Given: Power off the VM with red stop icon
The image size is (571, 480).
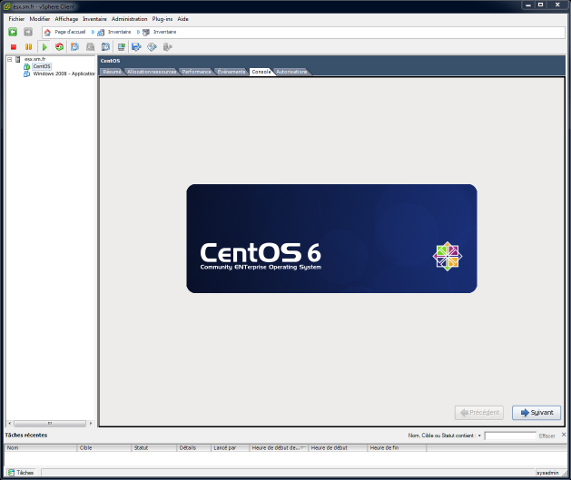Looking at the screenshot, I should point(13,47).
